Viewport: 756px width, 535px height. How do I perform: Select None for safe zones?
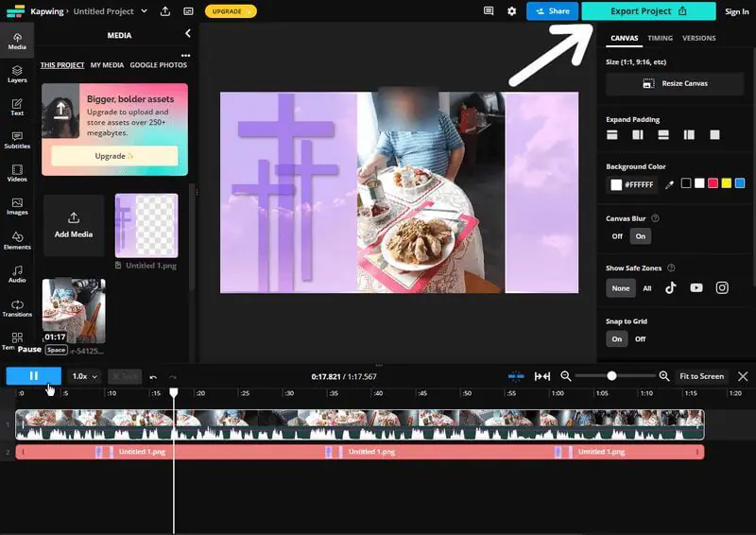click(621, 288)
